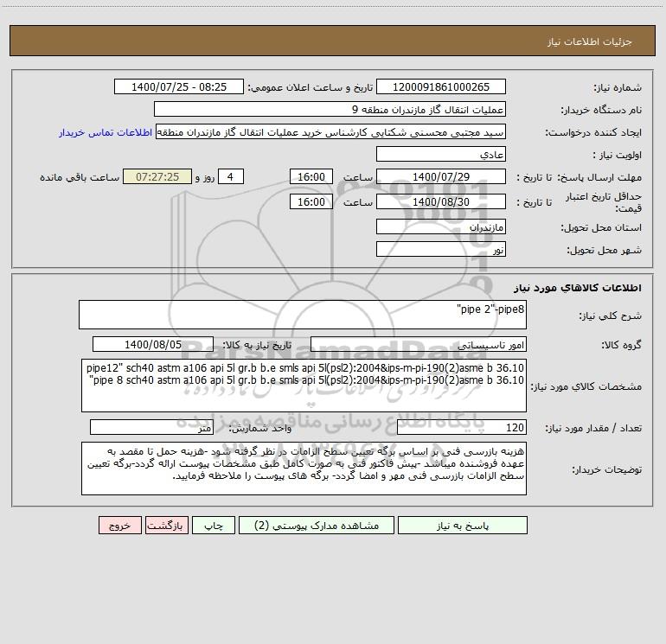Click the تاریخ نیاز به کالا label

(x=257, y=345)
